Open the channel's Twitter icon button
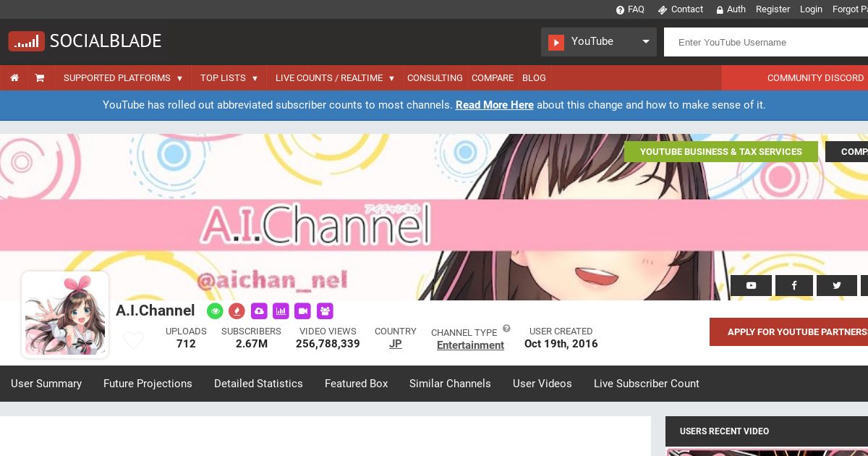Screen dimensions: 868x456 click(837, 285)
